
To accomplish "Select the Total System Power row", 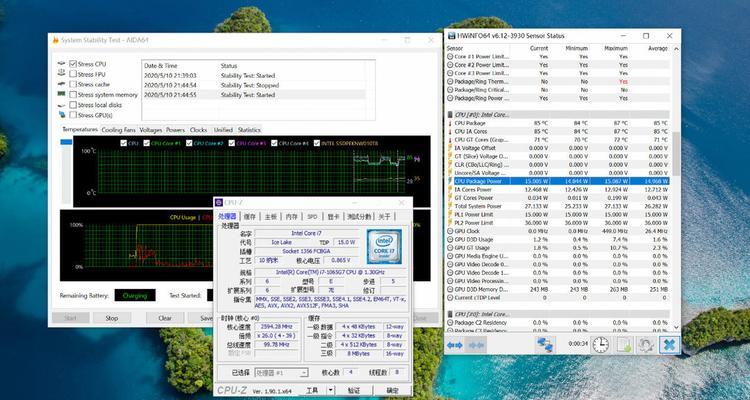I will [557, 206].
